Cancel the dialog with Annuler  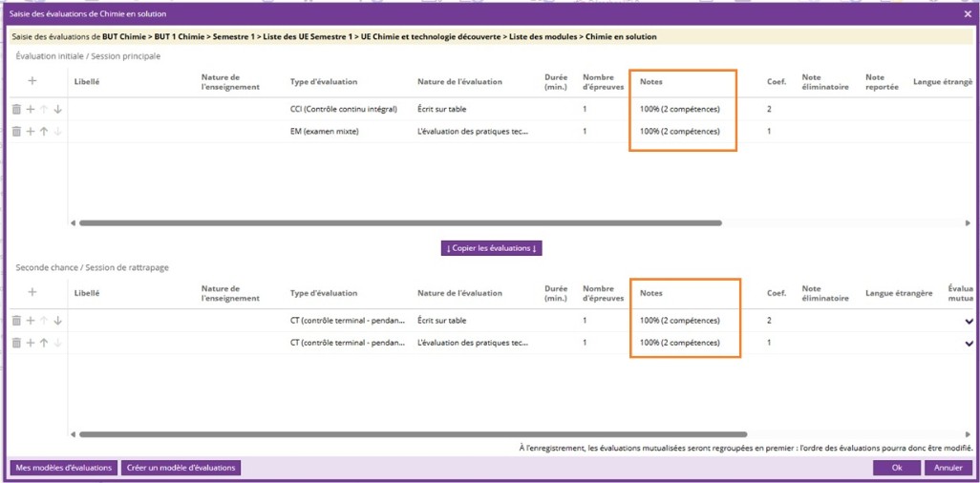(948, 468)
